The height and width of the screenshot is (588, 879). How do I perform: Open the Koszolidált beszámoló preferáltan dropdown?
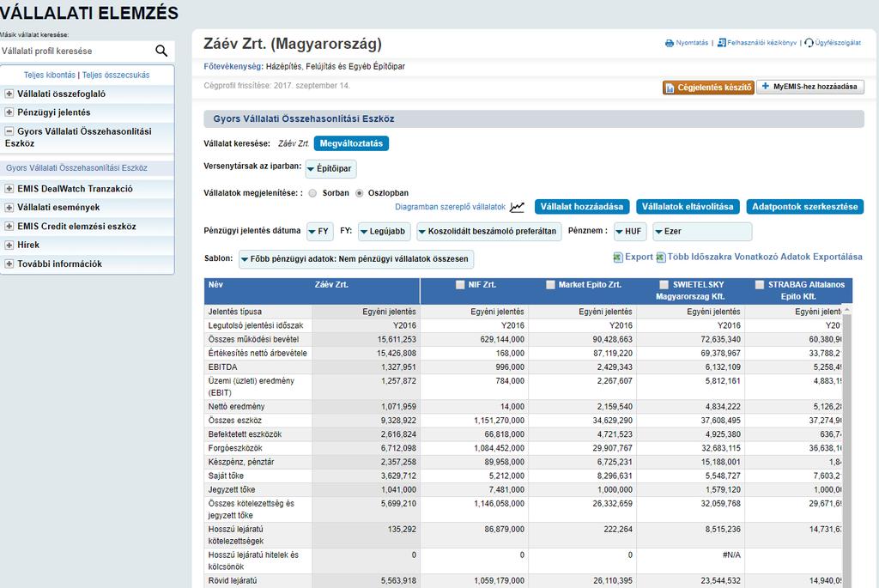[488, 232]
